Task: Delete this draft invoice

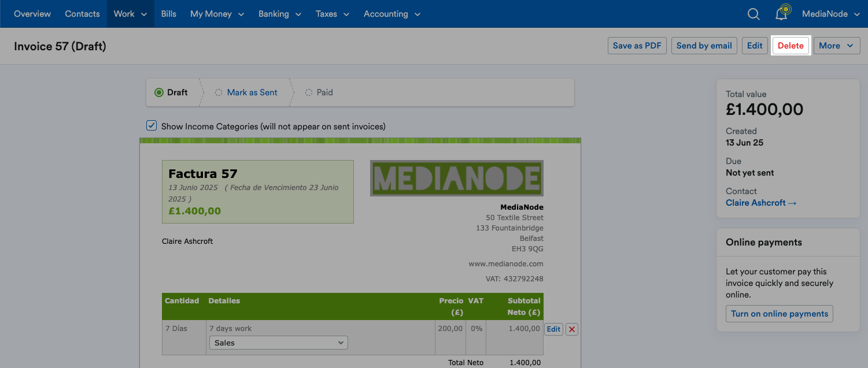Action: click(x=791, y=46)
